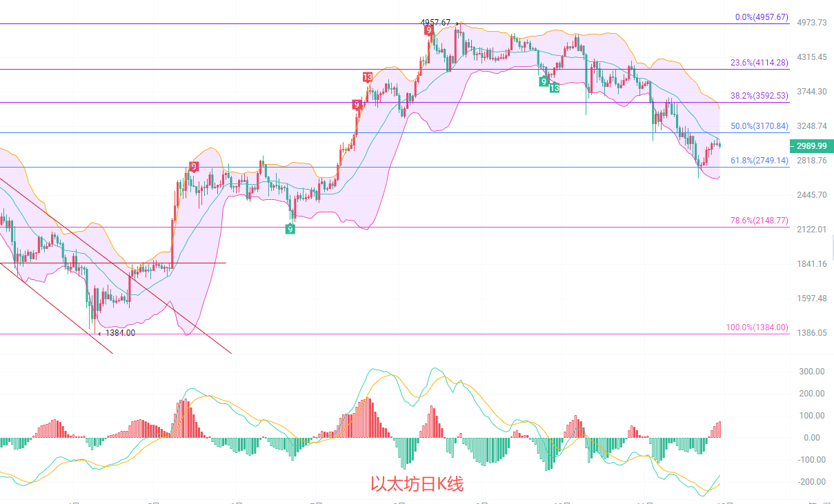Click the current price tag 2989.99
Screen dimensions: 834x504
click(811, 146)
